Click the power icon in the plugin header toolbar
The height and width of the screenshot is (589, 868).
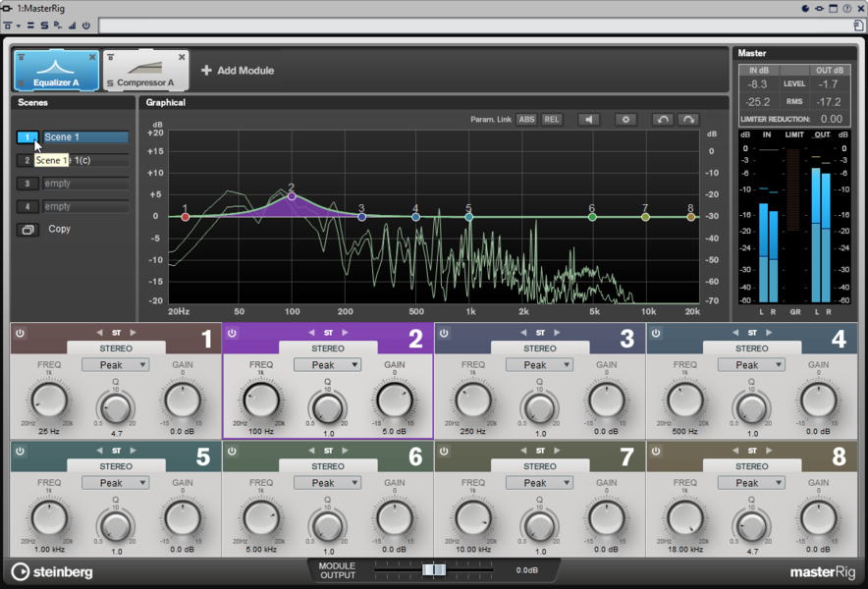click(x=85, y=26)
